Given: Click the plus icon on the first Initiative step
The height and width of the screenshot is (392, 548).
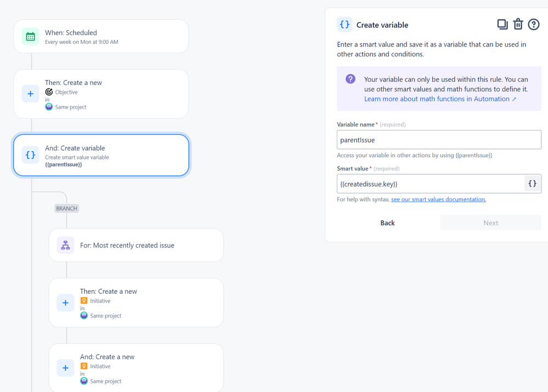Looking at the screenshot, I should point(65,303).
